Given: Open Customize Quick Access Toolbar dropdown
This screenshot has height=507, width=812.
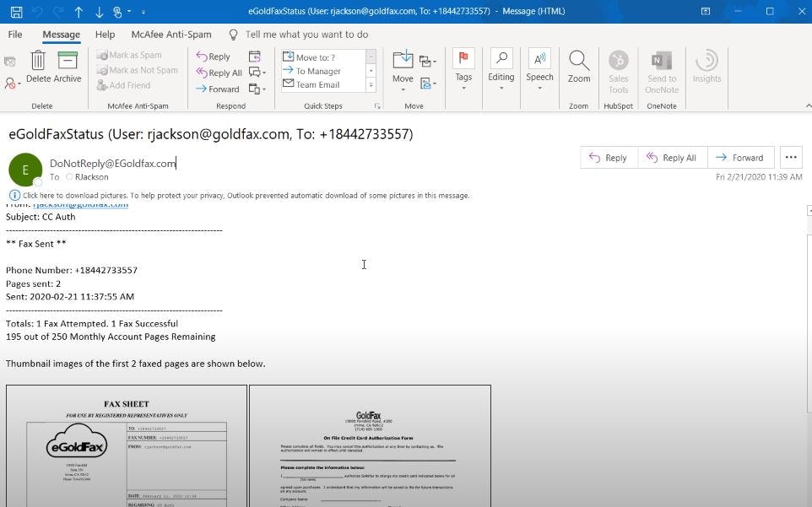Looking at the screenshot, I should [x=143, y=11].
